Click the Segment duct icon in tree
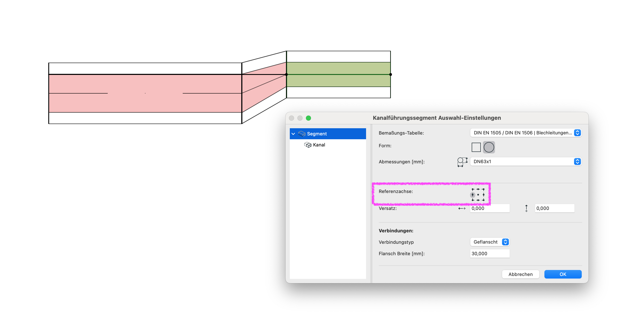Image resolution: width=644 pixels, height=328 pixels. pyautogui.click(x=302, y=134)
